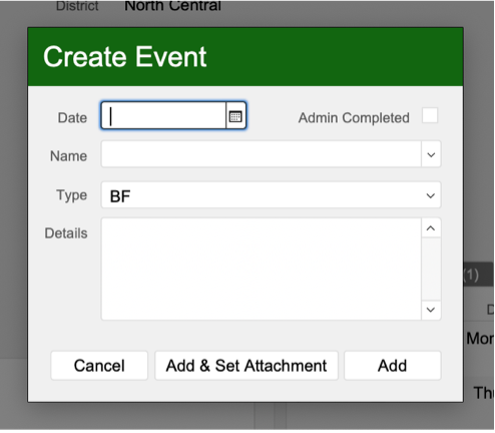Select the Type combo box showing BF

271,195
